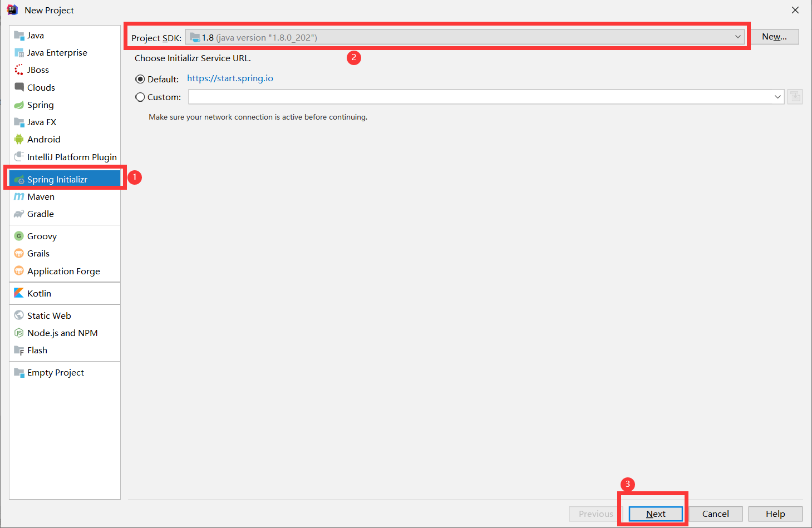Viewport: 812px width, 528px height.
Task: Click the Kotlin logo icon
Action: coord(19,293)
